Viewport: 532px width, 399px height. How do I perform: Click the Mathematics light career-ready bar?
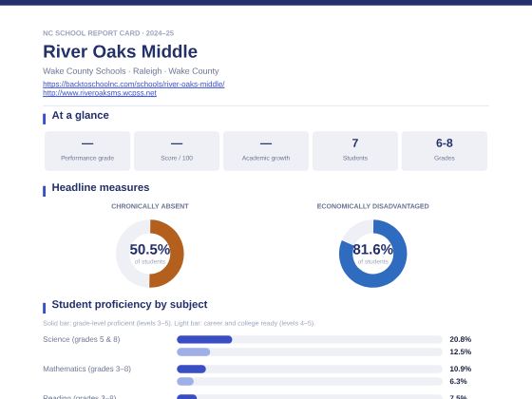tap(185, 381)
